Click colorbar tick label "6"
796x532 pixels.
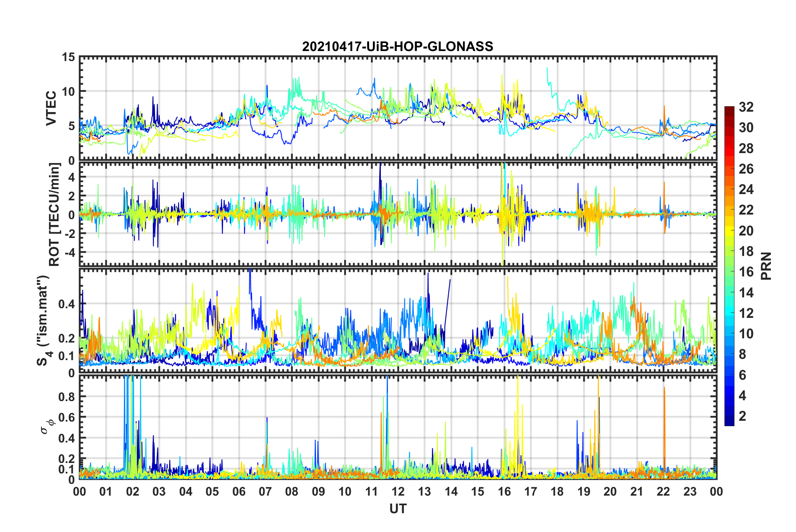click(742, 375)
